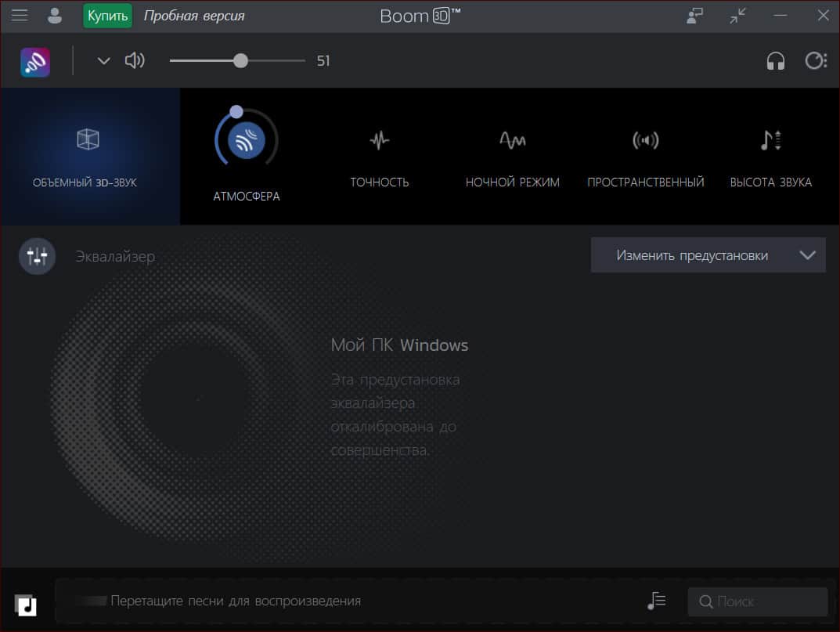Enable the Точность fidelity effect icon
Screen dimensions: 840x632
coord(379,140)
